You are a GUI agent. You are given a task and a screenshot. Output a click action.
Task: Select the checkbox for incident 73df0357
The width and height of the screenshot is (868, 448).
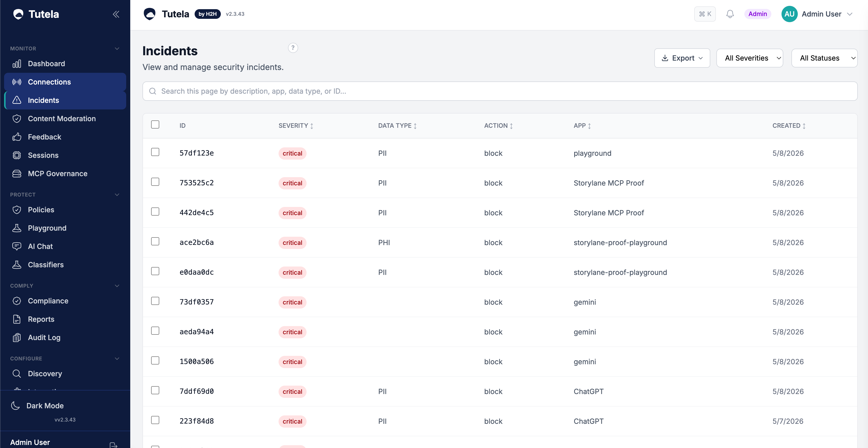tap(155, 301)
